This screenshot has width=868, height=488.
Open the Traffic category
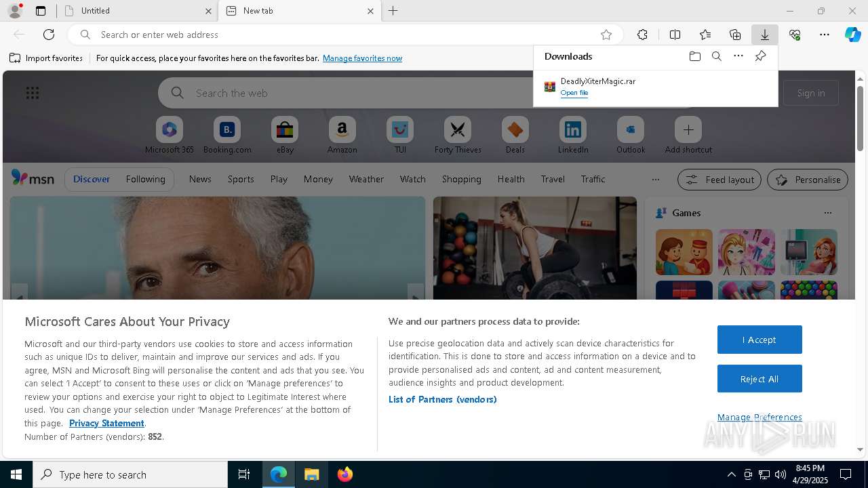(593, 179)
